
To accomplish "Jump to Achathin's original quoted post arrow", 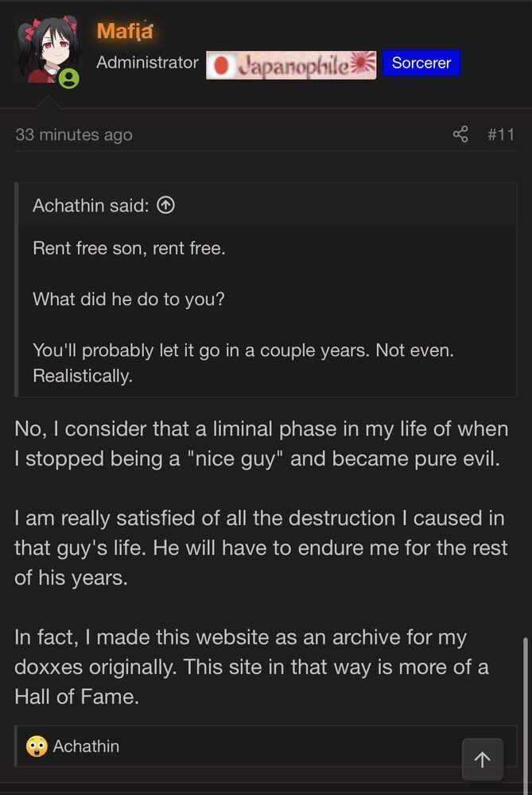I will coord(166,205).
